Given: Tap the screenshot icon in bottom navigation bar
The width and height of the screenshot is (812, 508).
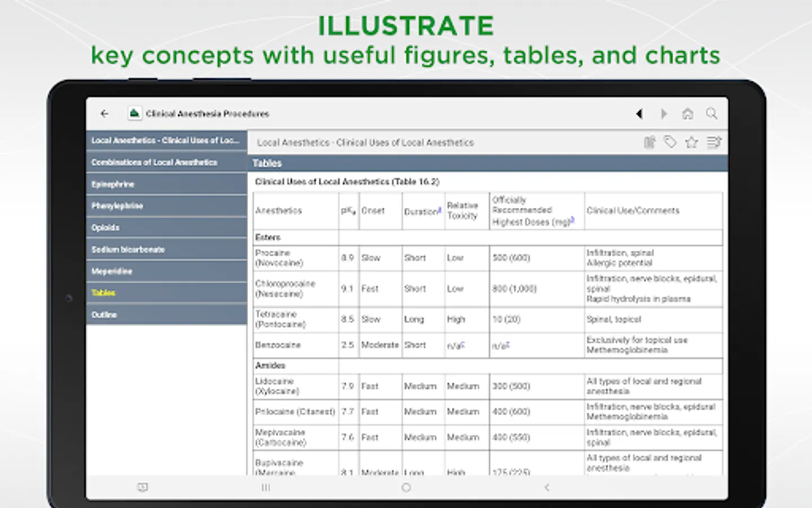Looking at the screenshot, I should point(143,487).
